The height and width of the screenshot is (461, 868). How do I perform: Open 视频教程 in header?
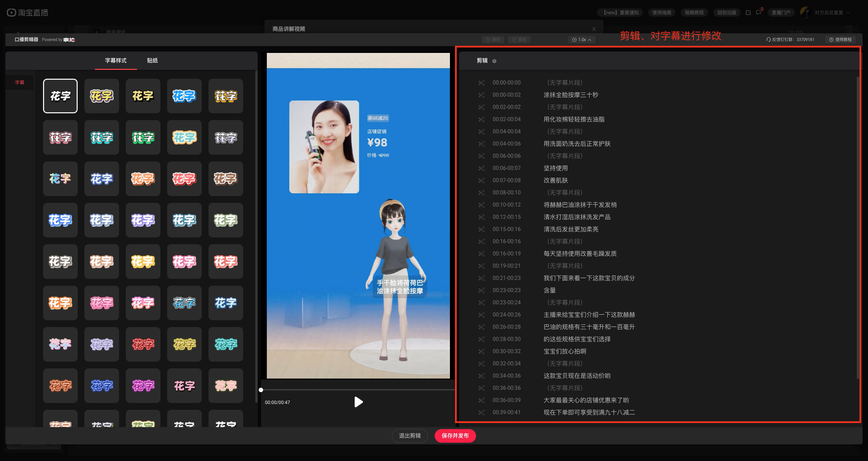694,13
